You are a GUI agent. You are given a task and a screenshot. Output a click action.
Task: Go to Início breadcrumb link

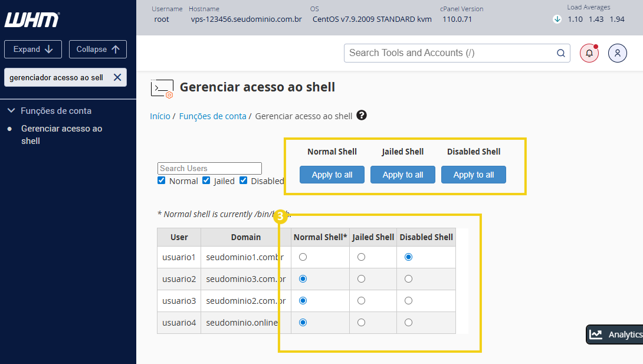tap(160, 116)
